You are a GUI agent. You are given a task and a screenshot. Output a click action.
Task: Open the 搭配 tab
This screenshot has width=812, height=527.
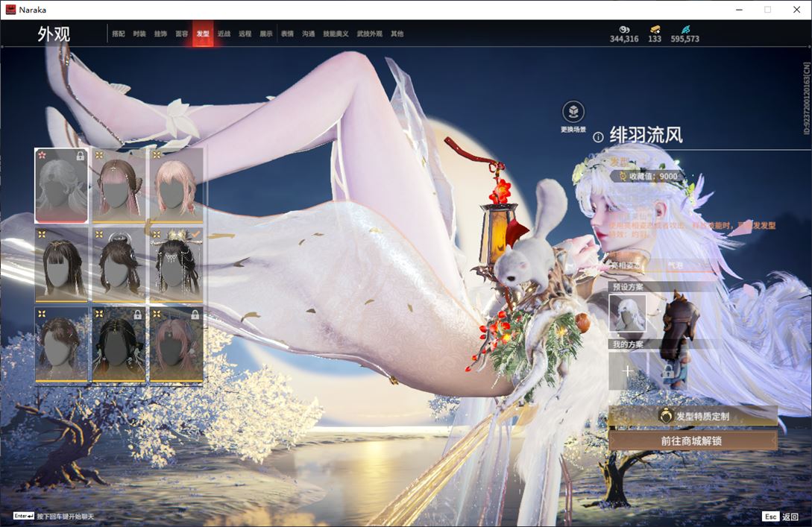pyautogui.click(x=119, y=34)
